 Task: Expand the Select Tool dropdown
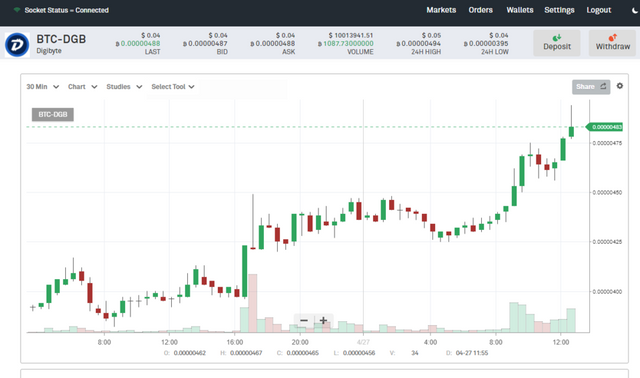pos(173,87)
